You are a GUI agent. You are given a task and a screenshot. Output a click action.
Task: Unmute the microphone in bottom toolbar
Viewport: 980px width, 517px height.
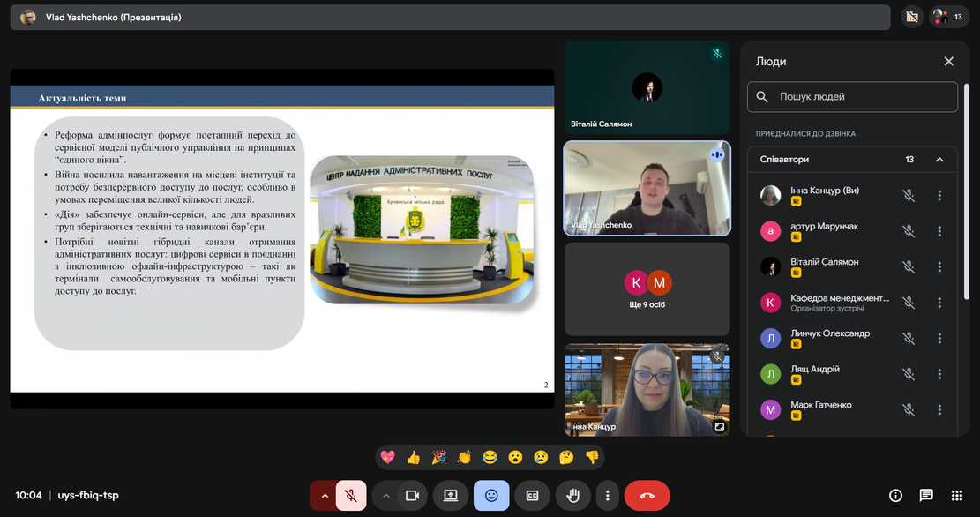coord(351,496)
